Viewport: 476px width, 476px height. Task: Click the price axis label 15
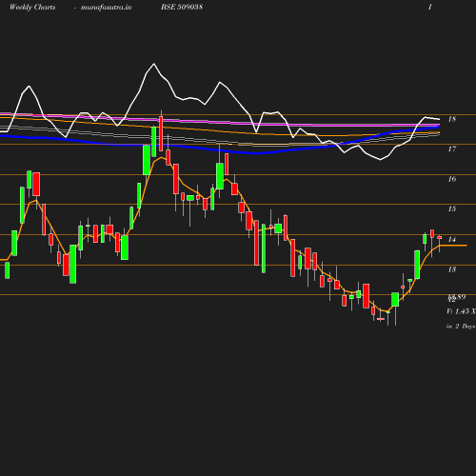452,209
